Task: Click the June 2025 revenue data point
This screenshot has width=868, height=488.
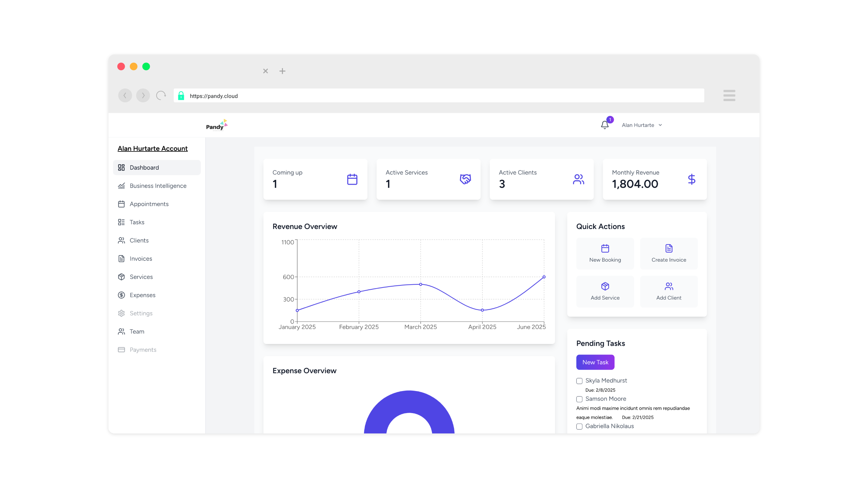Action: pos(544,277)
